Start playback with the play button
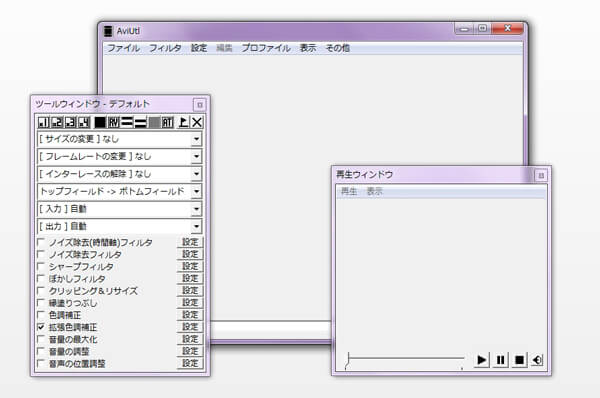The width and height of the screenshot is (600, 398). point(481,360)
